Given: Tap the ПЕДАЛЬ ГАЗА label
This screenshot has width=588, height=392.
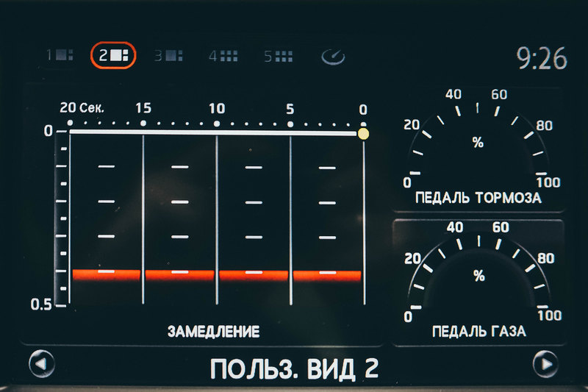Looking at the screenshot, I should (479, 331).
